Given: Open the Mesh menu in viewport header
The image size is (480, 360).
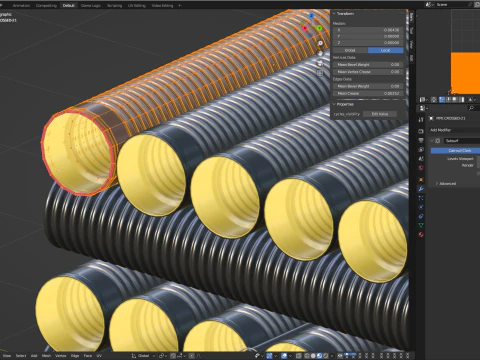Looking at the screenshot, I should [x=46, y=356].
